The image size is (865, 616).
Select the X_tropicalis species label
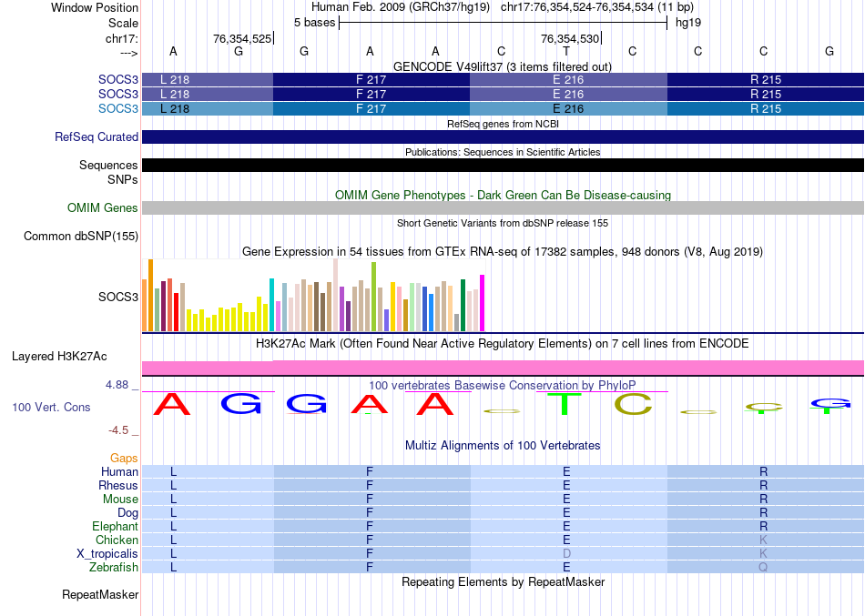(x=107, y=553)
